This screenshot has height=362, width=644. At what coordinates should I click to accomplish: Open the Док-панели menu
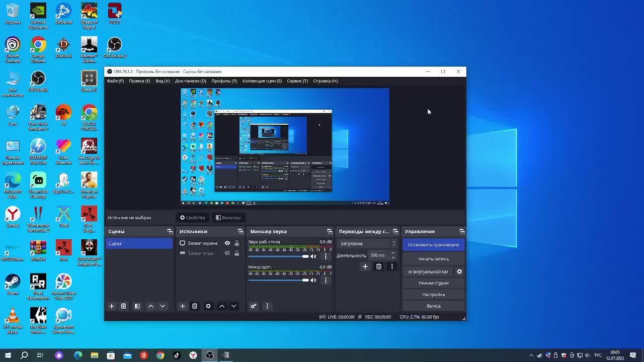coord(191,81)
